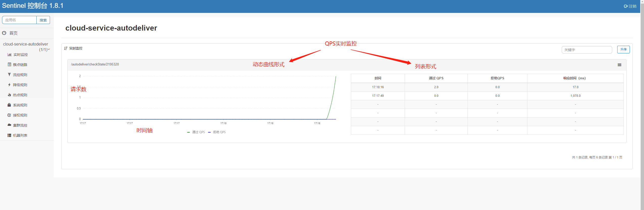The image size is (644, 210).
Task: Click the 响应时间 (ms) column header
Action: pos(575,78)
